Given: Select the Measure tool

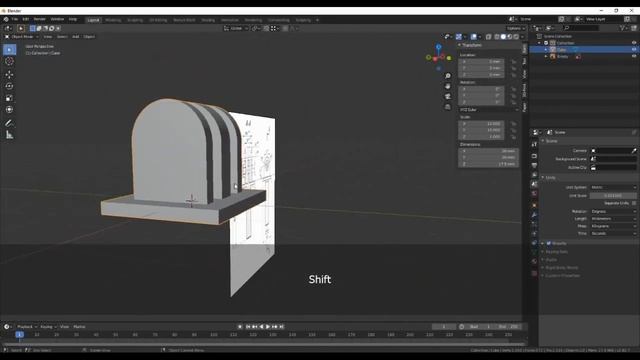Looking at the screenshot, I should point(9,135).
